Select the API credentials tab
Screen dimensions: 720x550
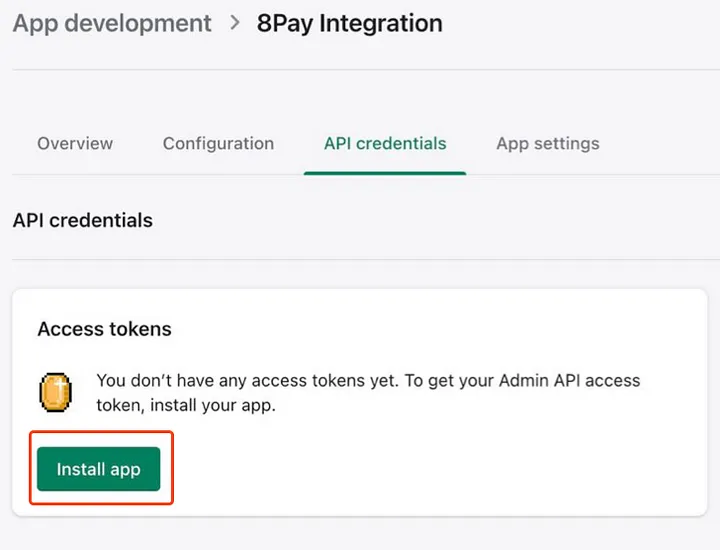click(x=385, y=143)
